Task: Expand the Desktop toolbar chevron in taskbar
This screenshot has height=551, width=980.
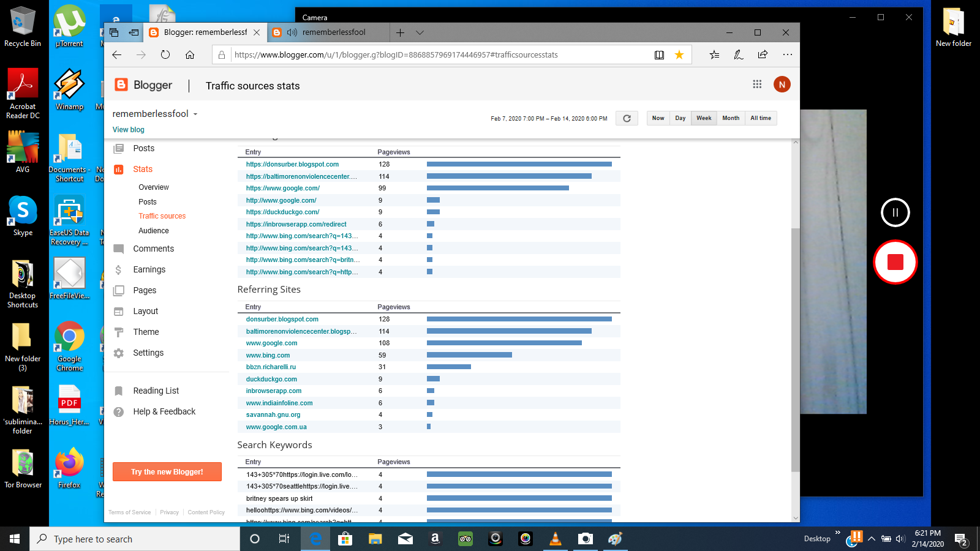Action: tap(837, 533)
